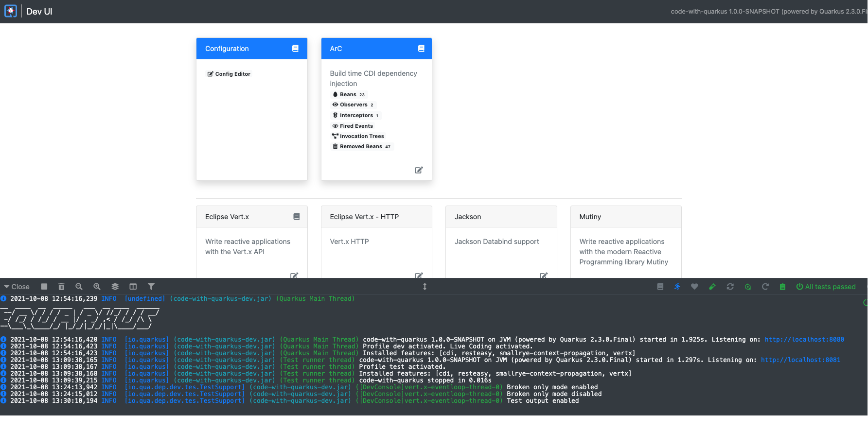Toggle the green clipboard test output icon
The height and width of the screenshot is (432, 868).
pyautogui.click(x=782, y=287)
